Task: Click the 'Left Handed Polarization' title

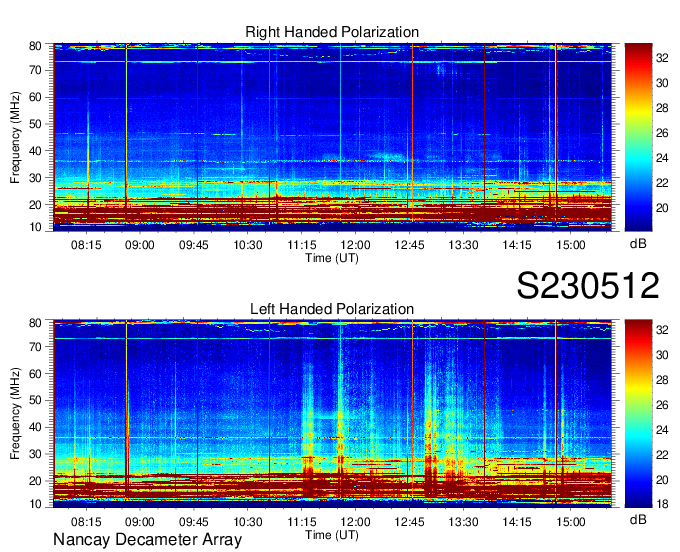Action: (332, 309)
